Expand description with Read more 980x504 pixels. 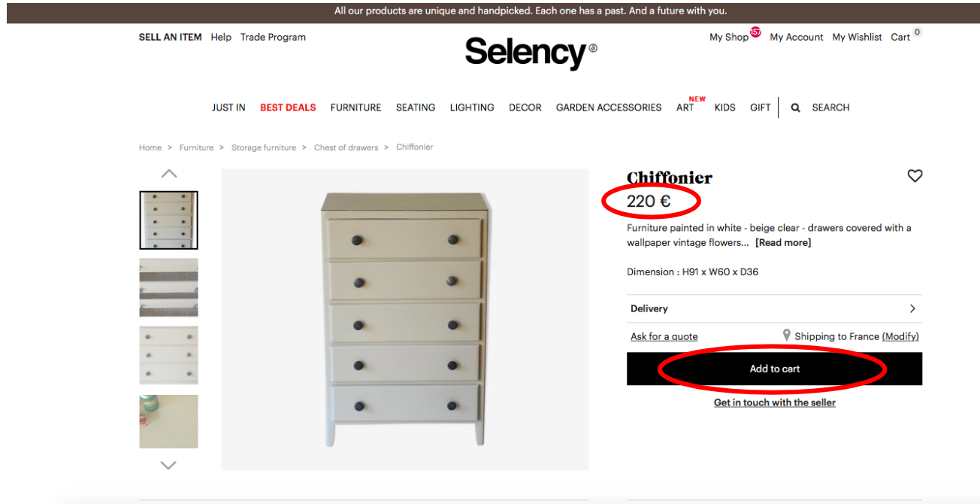coord(783,242)
